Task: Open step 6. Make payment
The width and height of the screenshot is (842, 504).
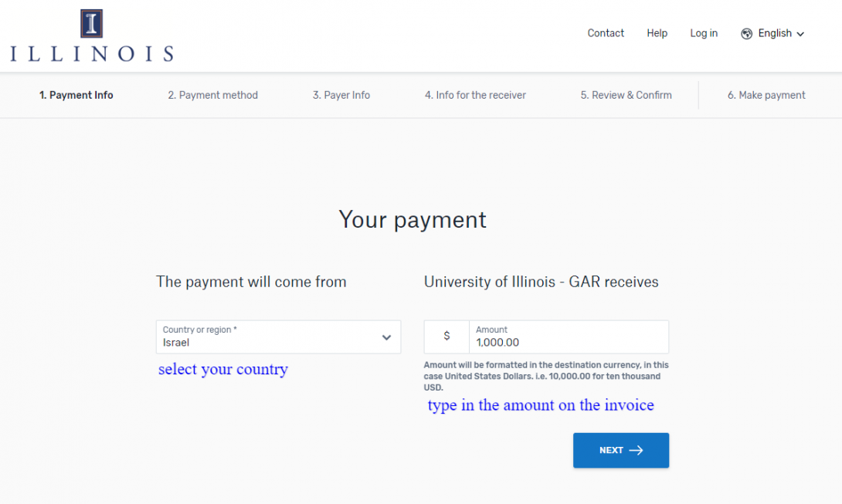Action: point(766,95)
